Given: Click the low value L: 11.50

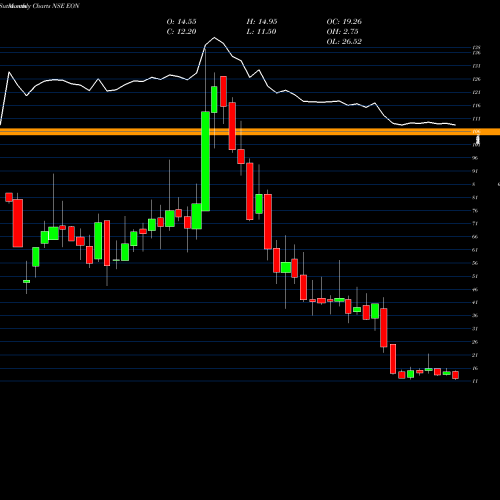Looking at the screenshot, I should (x=261, y=32).
